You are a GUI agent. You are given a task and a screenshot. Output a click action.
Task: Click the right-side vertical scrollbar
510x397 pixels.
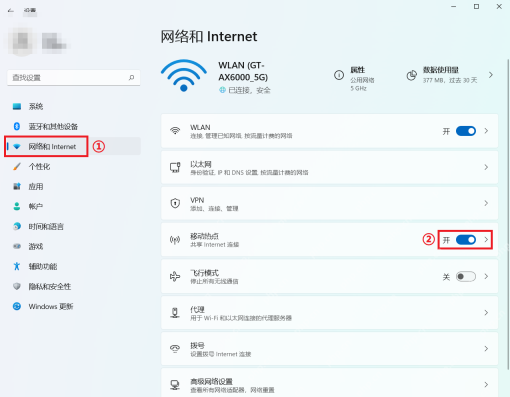(508, 213)
